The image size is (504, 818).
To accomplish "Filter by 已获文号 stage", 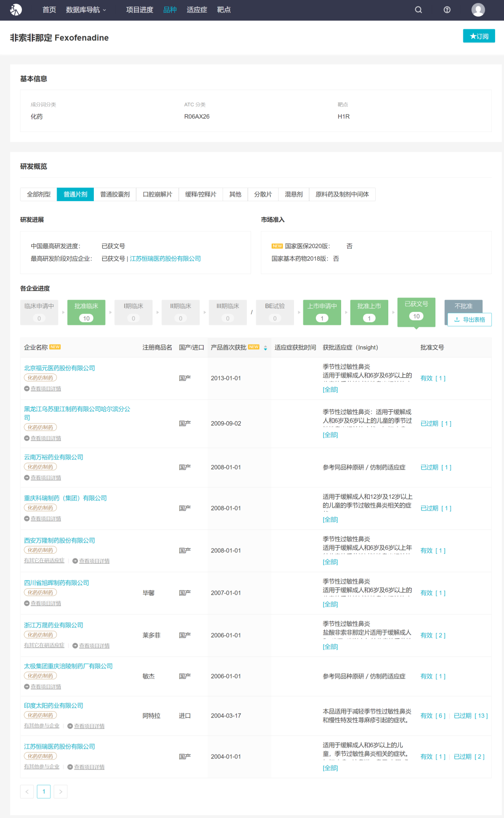I will 416,311.
